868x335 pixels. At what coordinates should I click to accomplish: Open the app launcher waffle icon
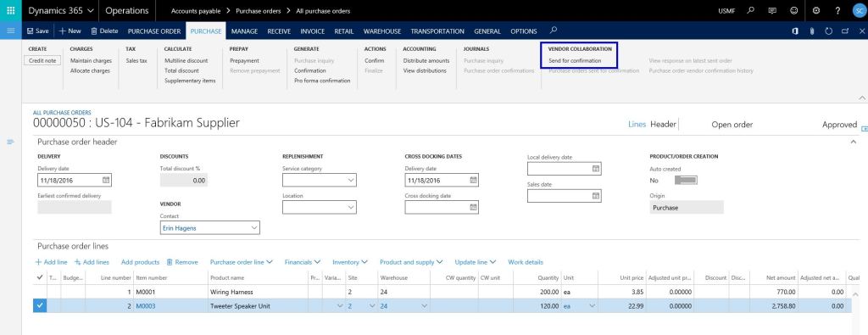pyautogui.click(x=10, y=10)
